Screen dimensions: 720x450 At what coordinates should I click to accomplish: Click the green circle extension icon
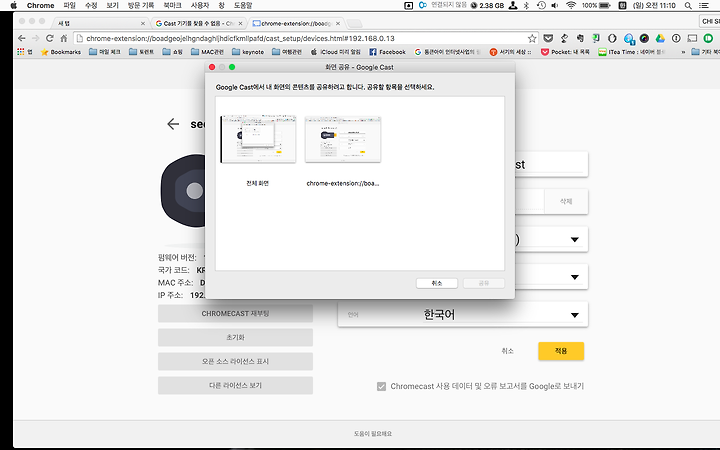pos(708,38)
